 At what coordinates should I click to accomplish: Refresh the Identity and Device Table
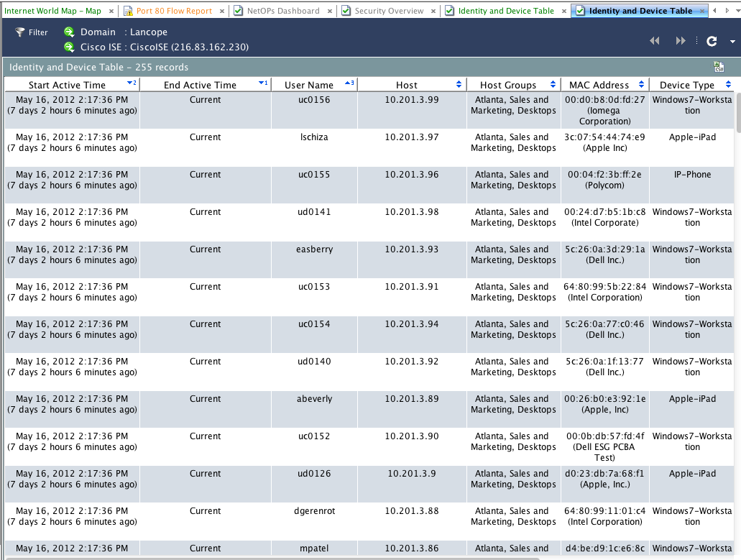tap(712, 41)
